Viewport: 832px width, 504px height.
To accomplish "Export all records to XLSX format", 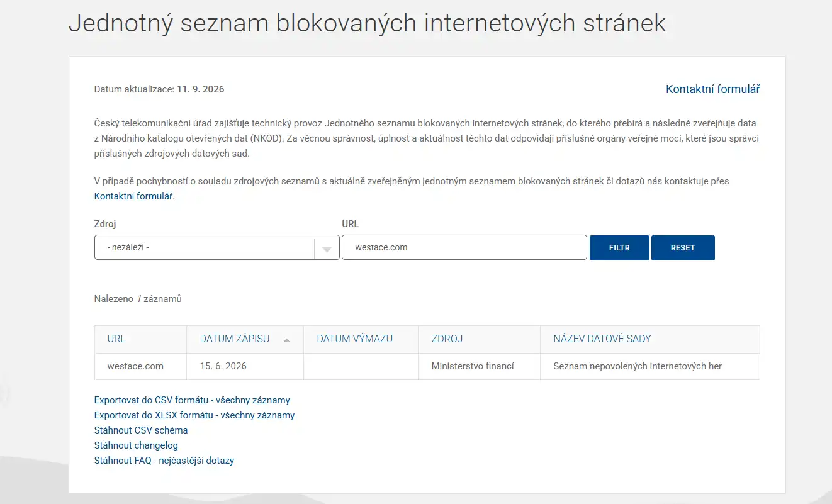I will click(x=194, y=415).
